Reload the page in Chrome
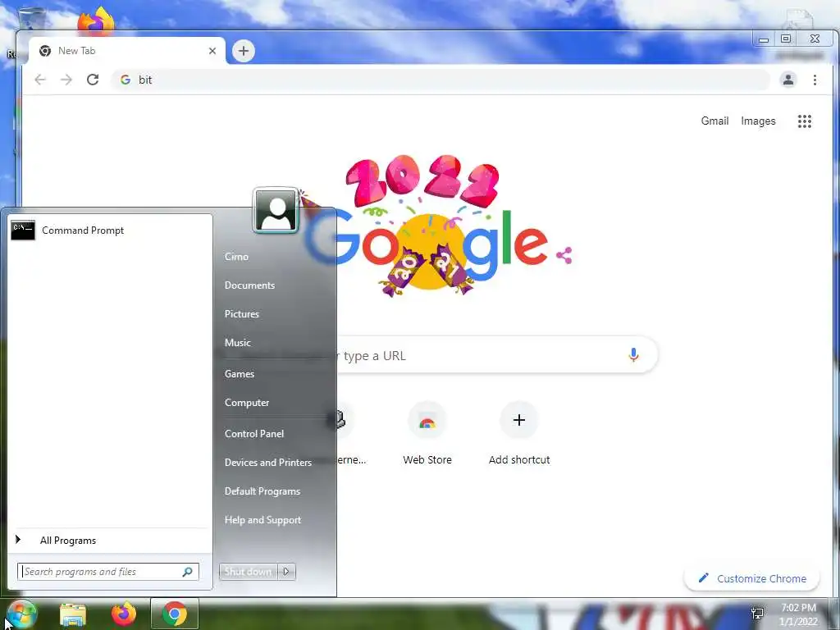The image size is (840, 630). pyautogui.click(x=93, y=80)
